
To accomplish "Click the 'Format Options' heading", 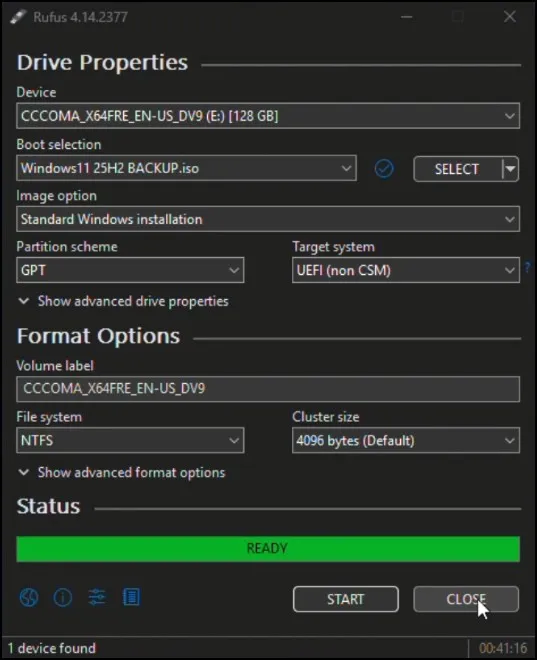I will tap(98, 336).
